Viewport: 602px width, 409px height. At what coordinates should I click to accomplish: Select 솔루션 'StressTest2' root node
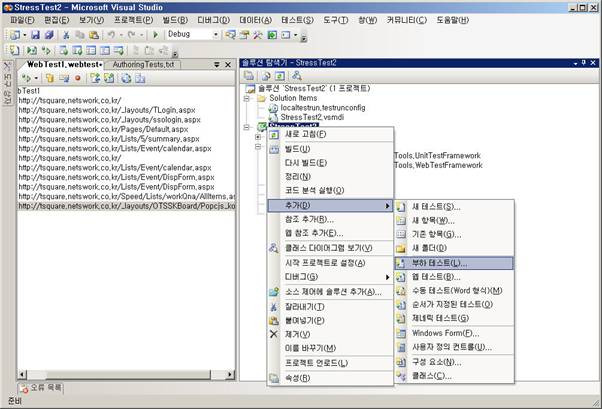click(314, 88)
